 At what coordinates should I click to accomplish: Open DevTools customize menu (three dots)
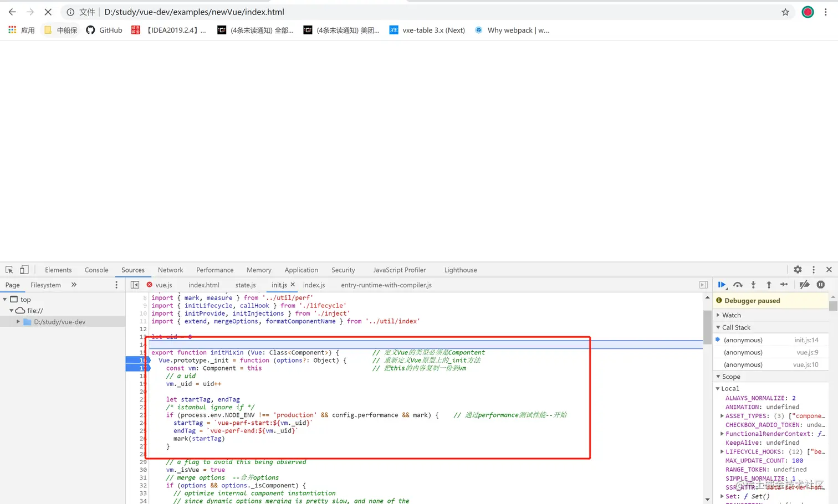point(814,270)
